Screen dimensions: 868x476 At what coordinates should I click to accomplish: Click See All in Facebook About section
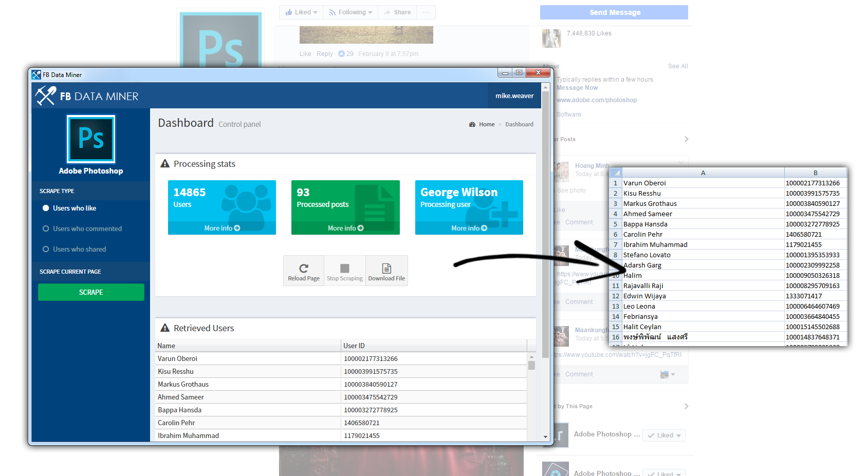point(678,66)
